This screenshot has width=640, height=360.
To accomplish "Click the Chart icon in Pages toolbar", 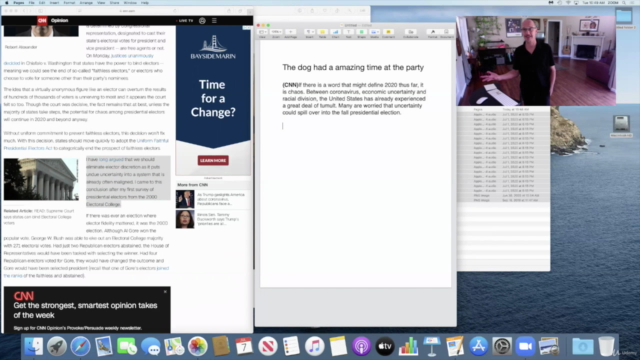I will (x=336, y=32).
